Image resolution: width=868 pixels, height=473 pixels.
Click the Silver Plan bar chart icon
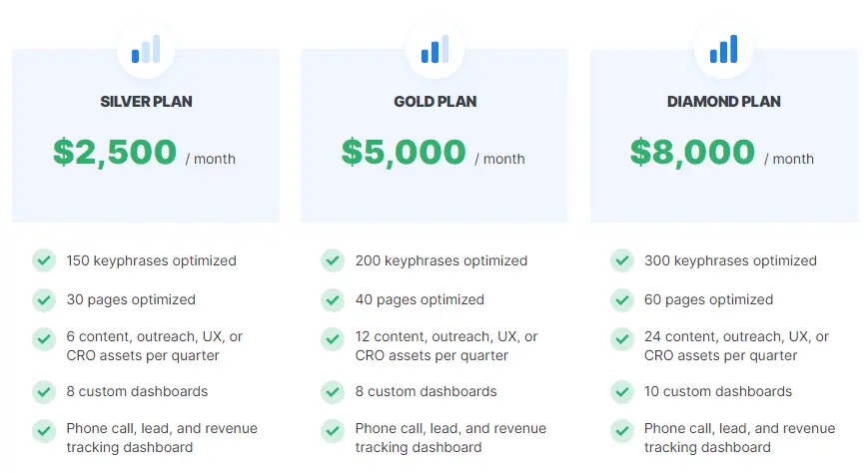(x=146, y=50)
